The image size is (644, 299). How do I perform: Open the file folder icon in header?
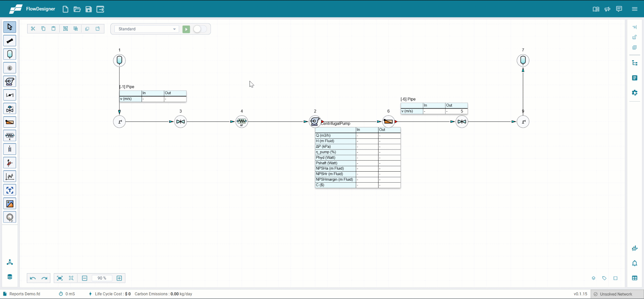click(77, 9)
